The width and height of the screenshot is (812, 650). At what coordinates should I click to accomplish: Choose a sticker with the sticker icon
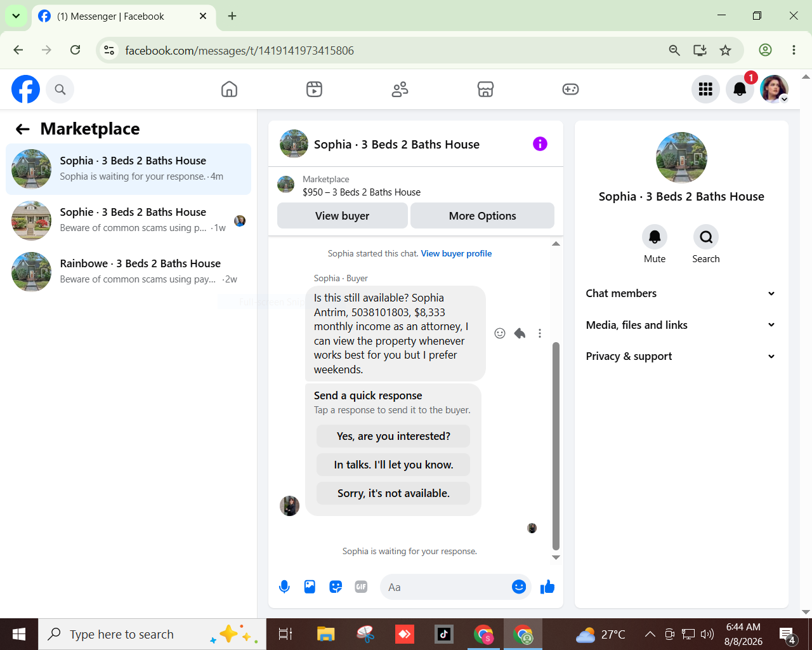pos(336,587)
